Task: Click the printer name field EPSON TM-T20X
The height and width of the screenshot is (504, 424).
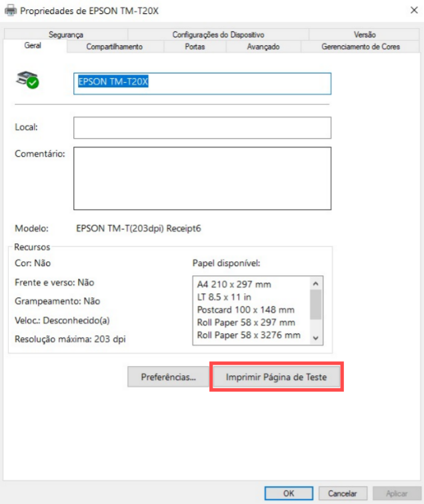Action: point(202,83)
